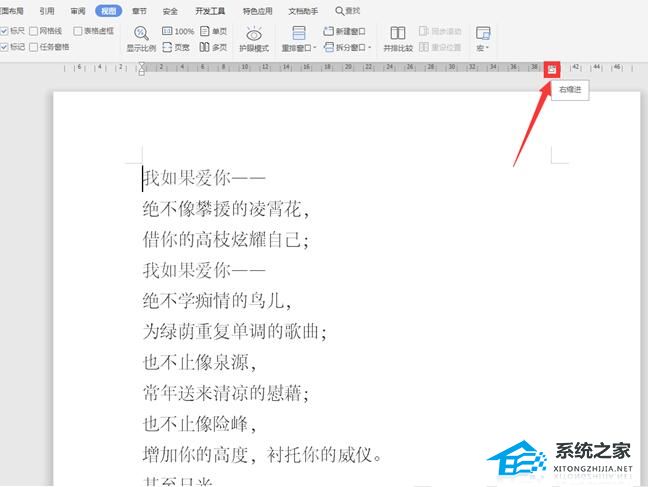Fit document to 页宽 page width
Image resolution: width=648 pixels, height=487 pixels.
(x=176, y=47)
